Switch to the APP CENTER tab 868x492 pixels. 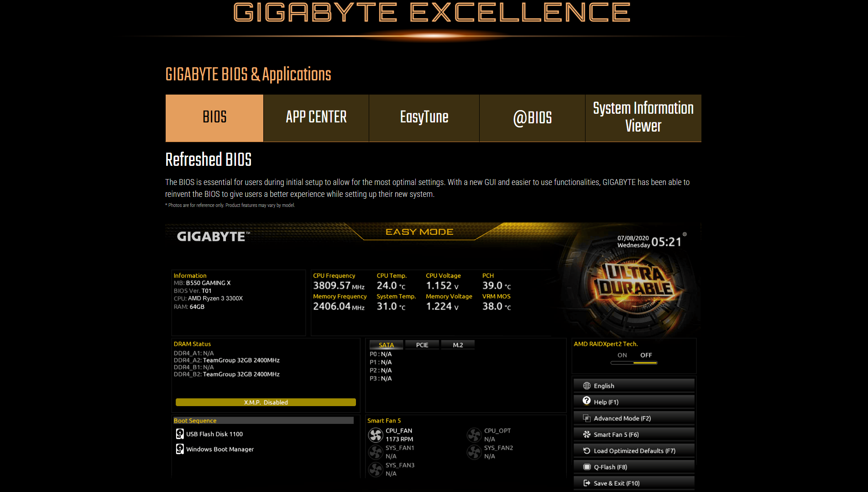(x=316, y=118)
